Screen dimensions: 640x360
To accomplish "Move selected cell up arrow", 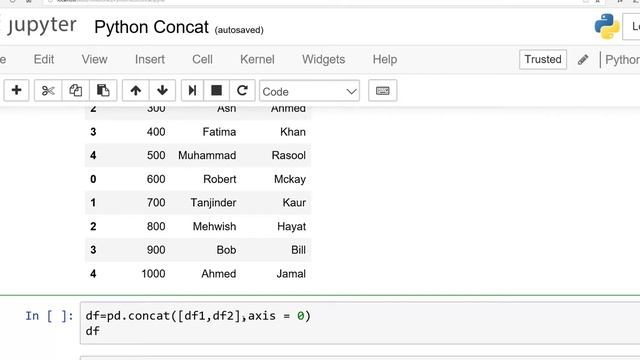I will point(136,90).
